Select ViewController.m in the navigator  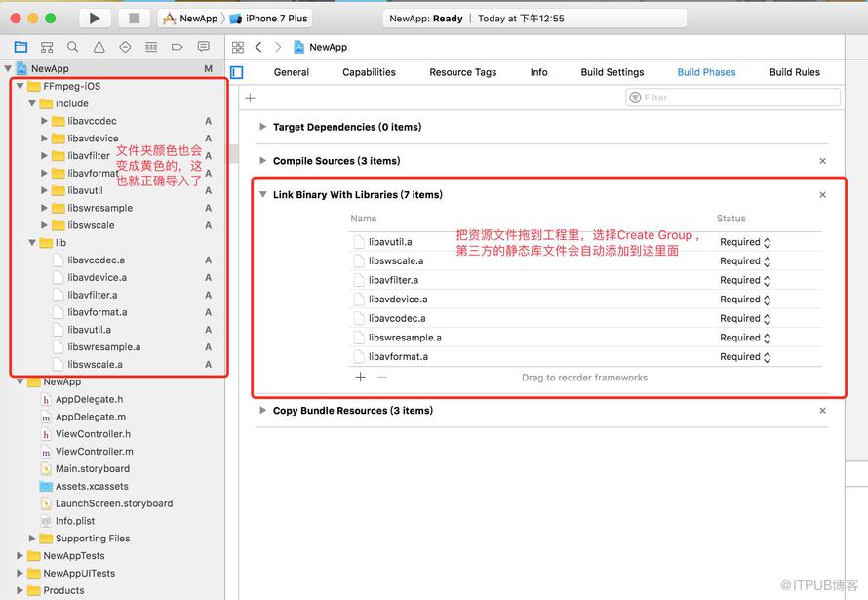tap(94, 451)
